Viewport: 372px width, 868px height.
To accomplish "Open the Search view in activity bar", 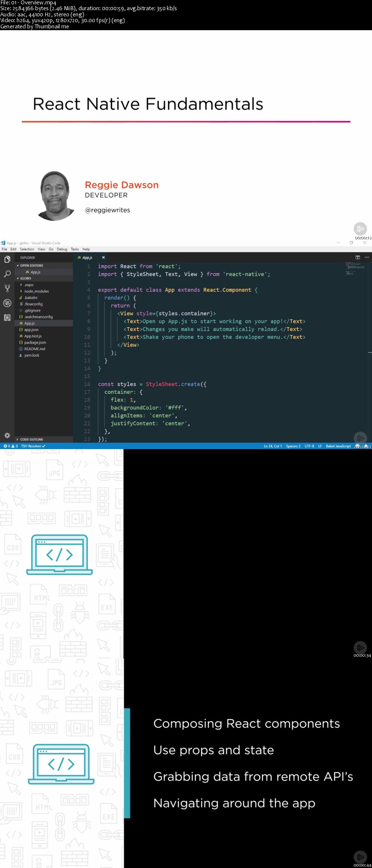I will point(7,274).
